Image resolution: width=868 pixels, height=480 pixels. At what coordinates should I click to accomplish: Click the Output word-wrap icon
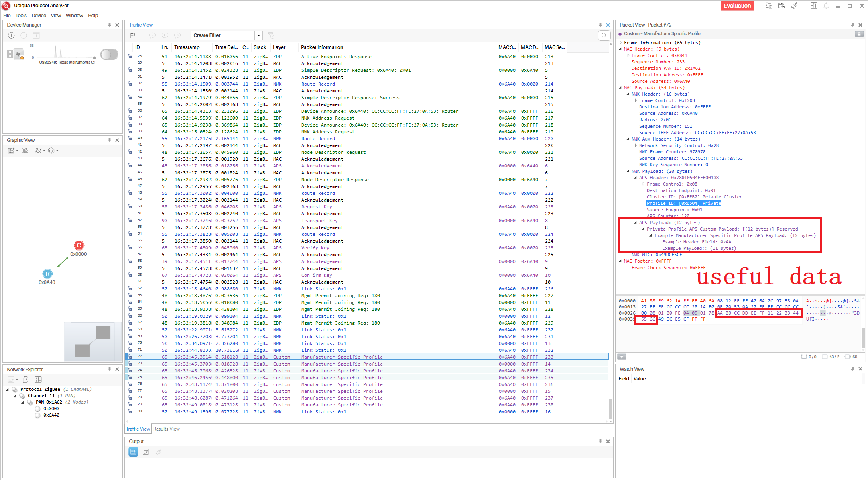click(x=146, y=452)
